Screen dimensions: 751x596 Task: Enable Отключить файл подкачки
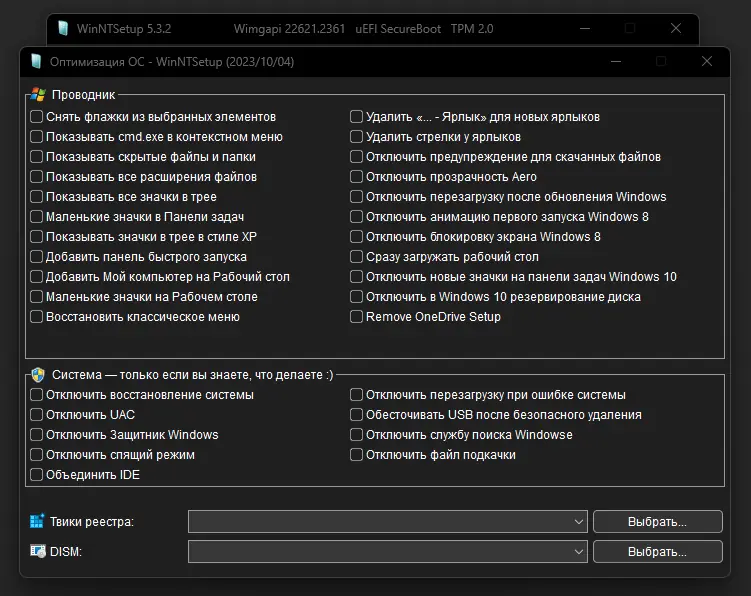pos(356,455)
